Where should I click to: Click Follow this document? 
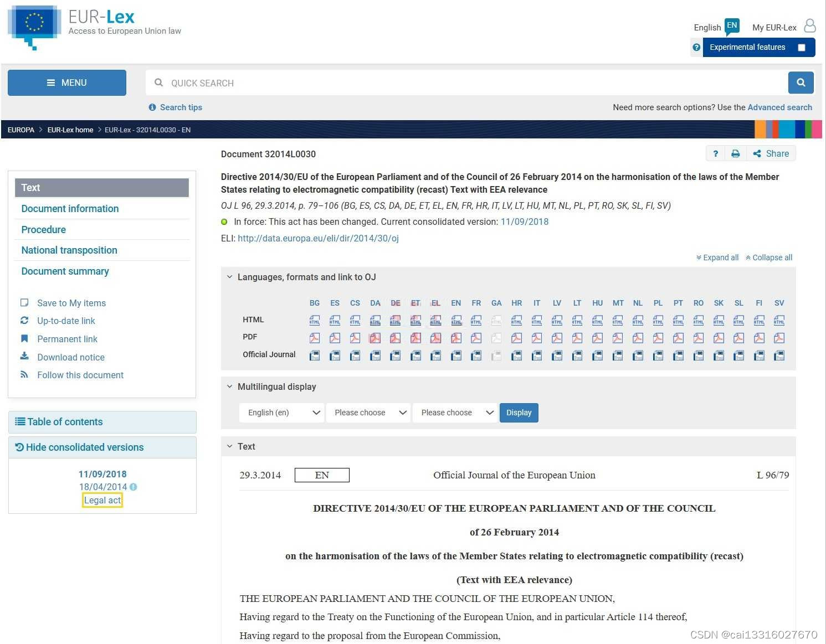click(x=80, y=375)
